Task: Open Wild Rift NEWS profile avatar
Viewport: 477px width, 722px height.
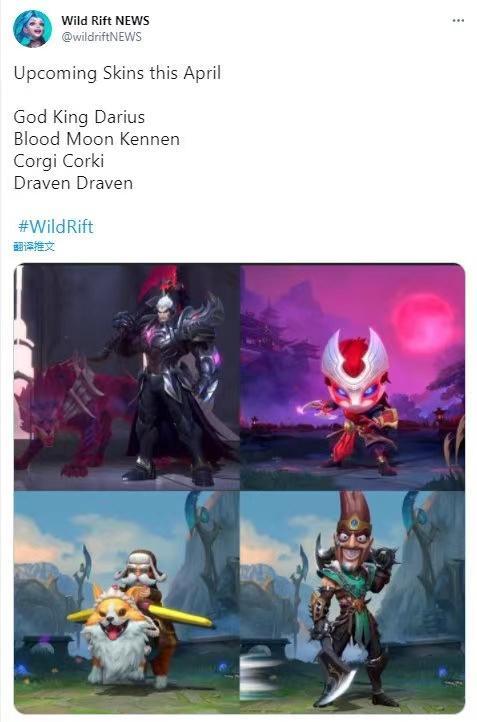Action: click(x=32, y=29)
